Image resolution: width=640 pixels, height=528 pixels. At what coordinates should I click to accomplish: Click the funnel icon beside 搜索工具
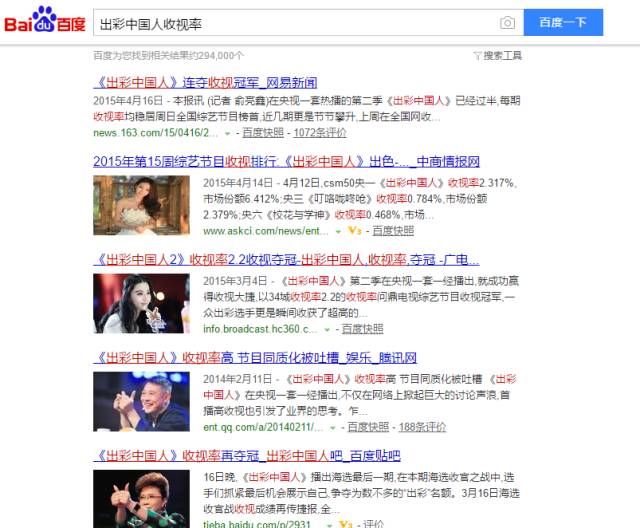477,55
